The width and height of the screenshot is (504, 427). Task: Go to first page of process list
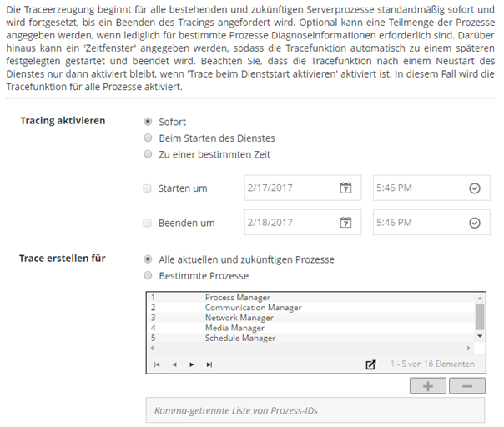click(x=158, y=364)
